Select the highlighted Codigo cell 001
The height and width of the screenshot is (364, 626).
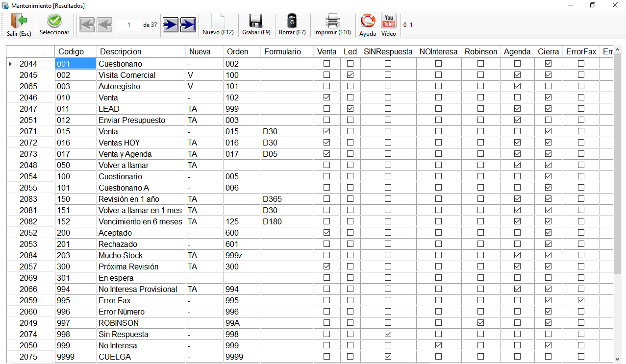[75, 64]
